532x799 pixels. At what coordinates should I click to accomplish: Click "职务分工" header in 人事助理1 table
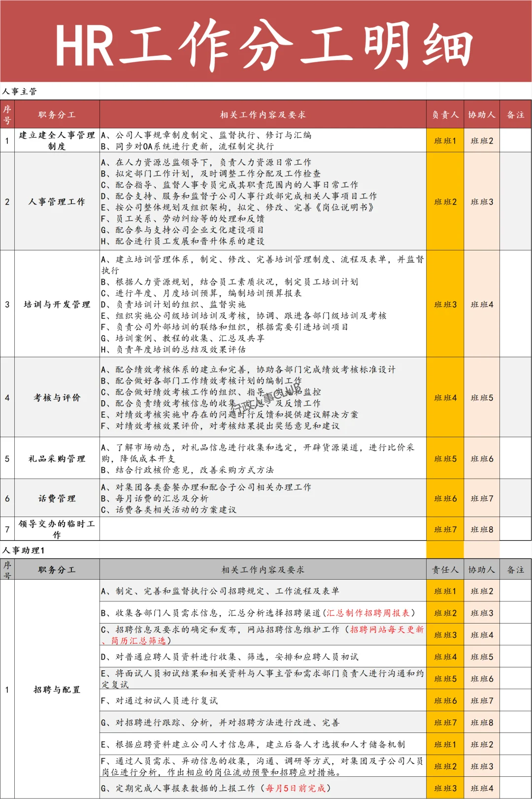pyautogui.click(x=57, y=570)
